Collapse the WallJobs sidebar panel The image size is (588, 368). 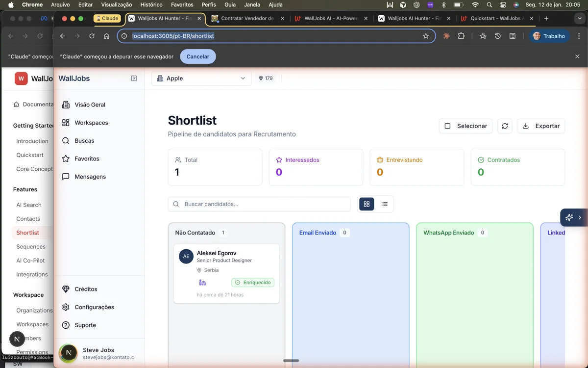pos(134,78)
